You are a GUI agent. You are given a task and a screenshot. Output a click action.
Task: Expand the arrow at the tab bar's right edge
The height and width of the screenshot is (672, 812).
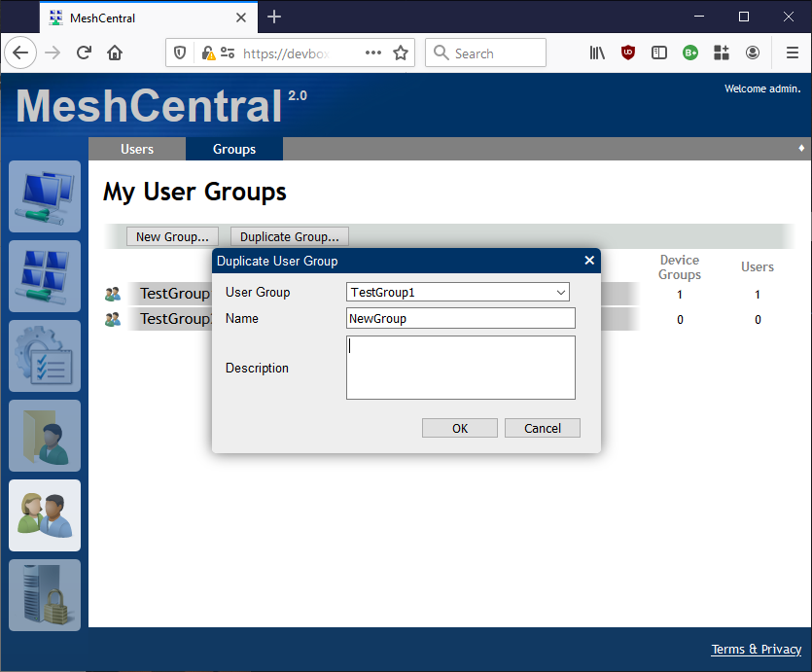click(x=799, y=149)
